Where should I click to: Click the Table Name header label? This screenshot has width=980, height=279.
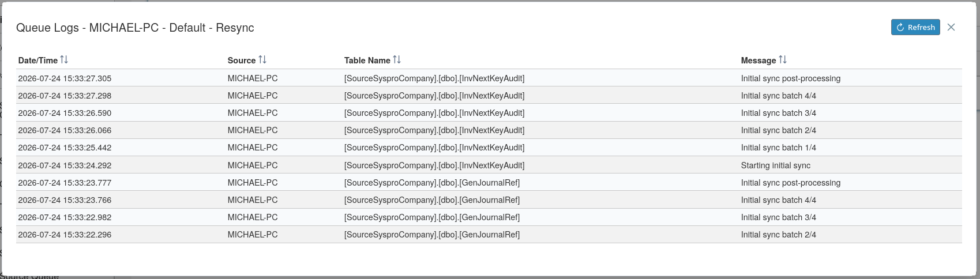pos(367,61)
